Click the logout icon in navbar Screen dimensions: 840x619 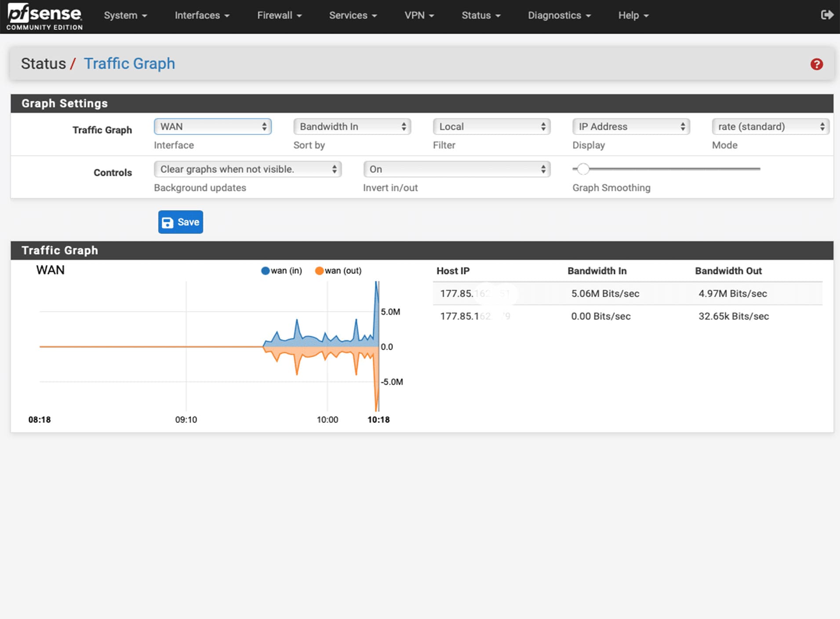[x=826, y=15]
